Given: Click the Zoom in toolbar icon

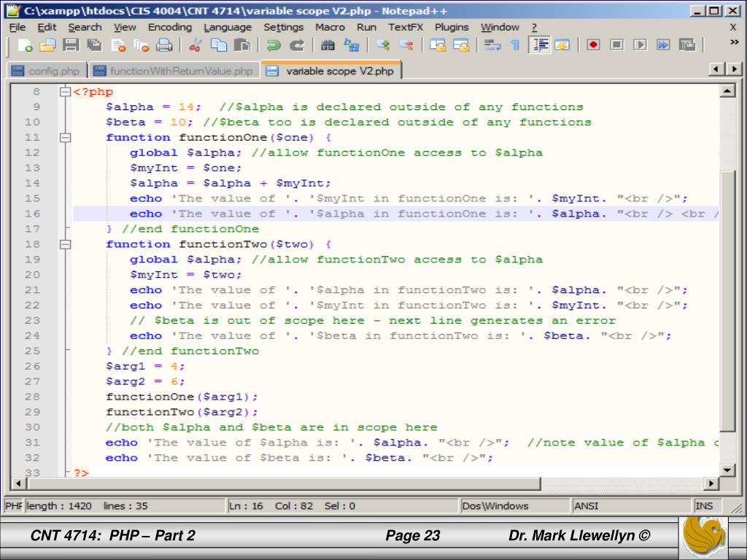Looking at the screenshot, I should (x=383, y=45).
